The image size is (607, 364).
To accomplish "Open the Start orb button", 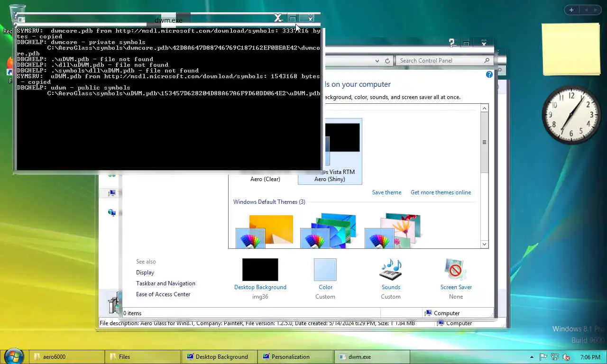I will (14, 356).
